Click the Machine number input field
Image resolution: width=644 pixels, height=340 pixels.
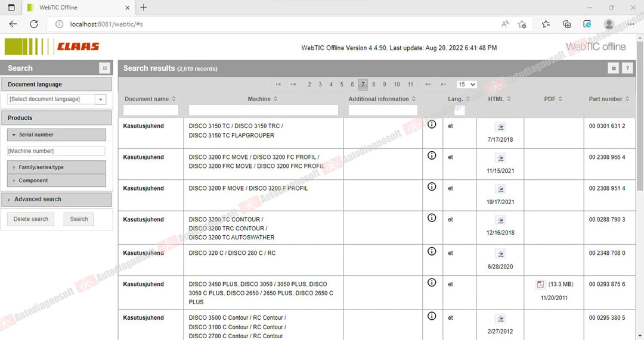click(56, 151)
